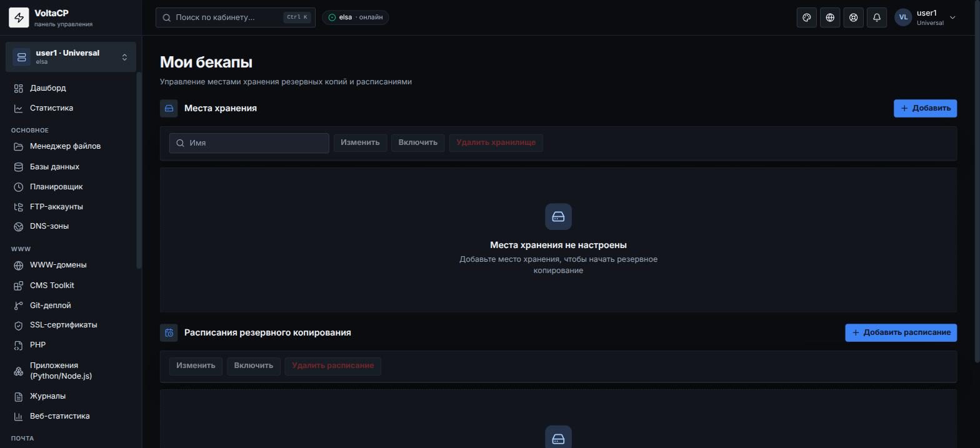980x448 pixels.
Task: Click the SSL-сертификаты shield icon
Action: (19, 325)
